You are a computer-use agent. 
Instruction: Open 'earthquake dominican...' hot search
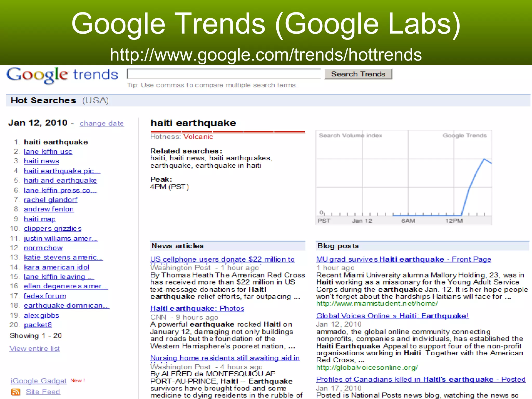pos(66,305)
